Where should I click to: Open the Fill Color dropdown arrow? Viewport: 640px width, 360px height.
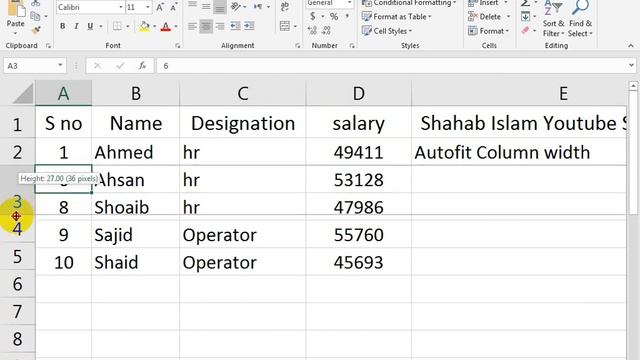pos(154,27)
